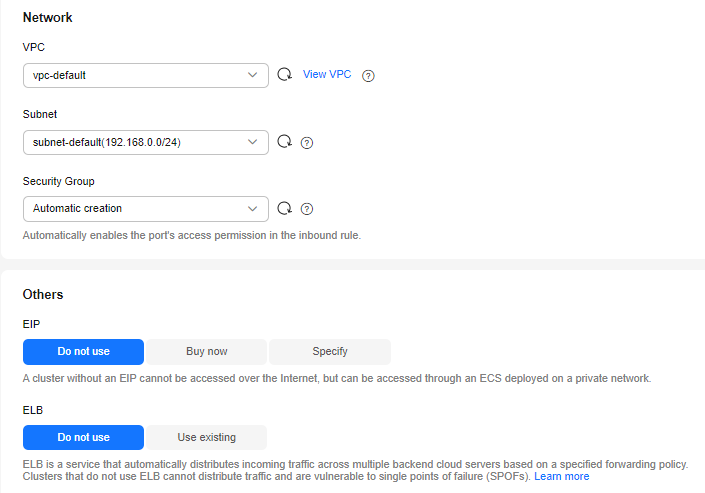
Task: Refresh the Security Group list
Action: pyautogui.click(x=284, y=209)
